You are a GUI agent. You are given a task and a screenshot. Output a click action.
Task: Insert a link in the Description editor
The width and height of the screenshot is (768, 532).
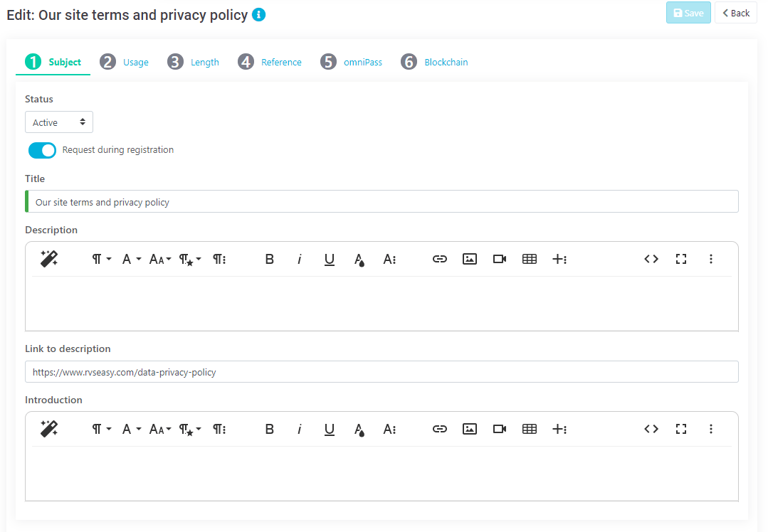click(x=439, y=259)
